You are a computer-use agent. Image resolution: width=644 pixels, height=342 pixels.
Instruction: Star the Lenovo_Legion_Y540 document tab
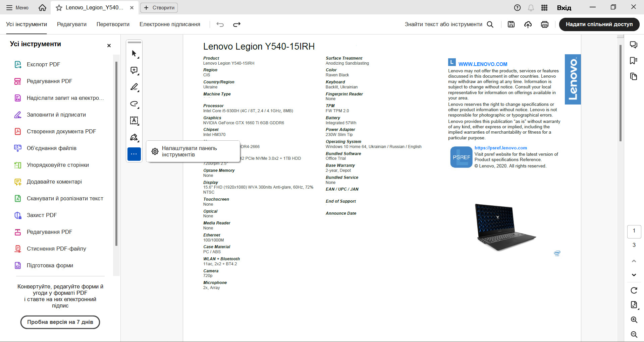coord(59,8)
